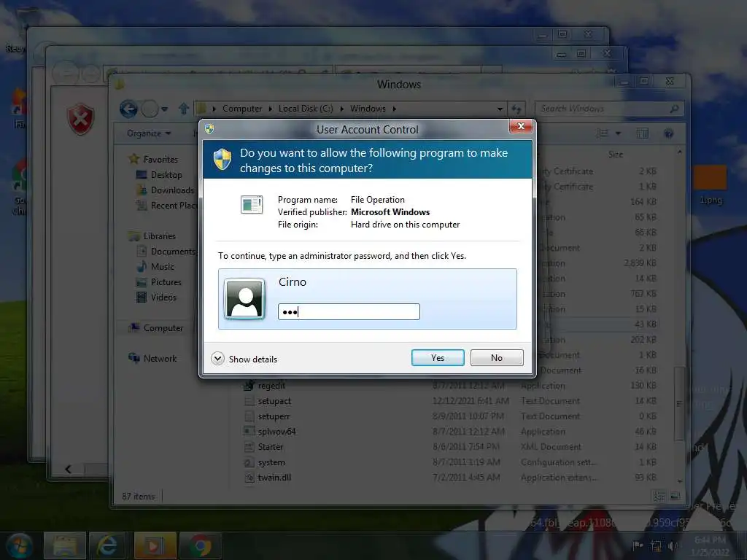Click the Change your view icon

pyautogui.click(x=603, y=133)
